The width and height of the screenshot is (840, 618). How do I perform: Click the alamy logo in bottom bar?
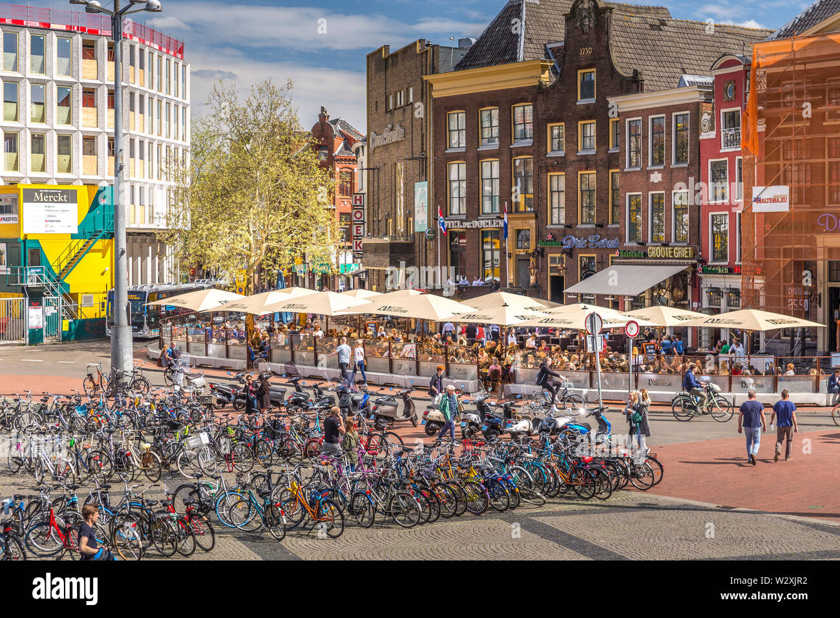(65, 589)
